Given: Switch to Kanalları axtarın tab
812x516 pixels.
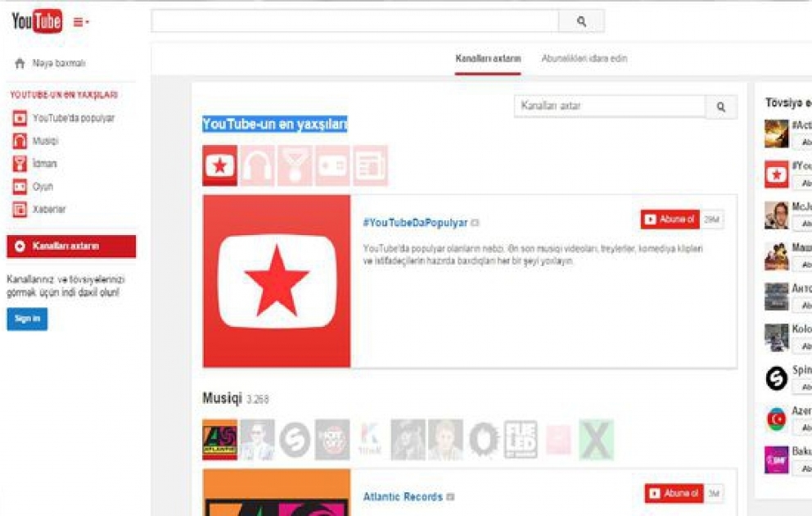Looking at the screenshot, I should coord(488,58).
